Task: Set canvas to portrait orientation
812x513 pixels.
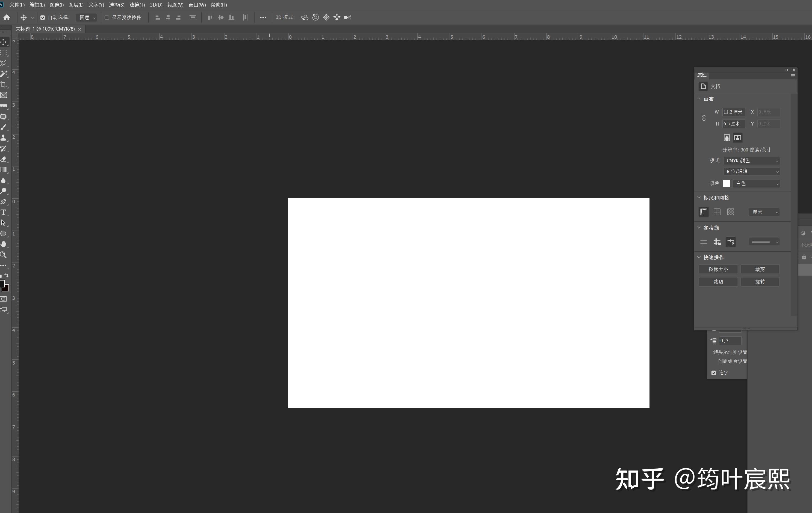Action: coord(727,138)
